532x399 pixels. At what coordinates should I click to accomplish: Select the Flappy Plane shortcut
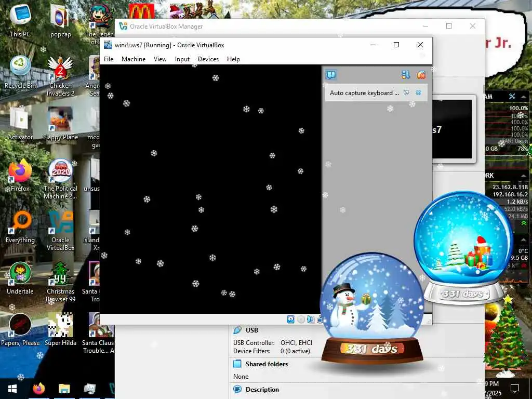coord(60,124)
